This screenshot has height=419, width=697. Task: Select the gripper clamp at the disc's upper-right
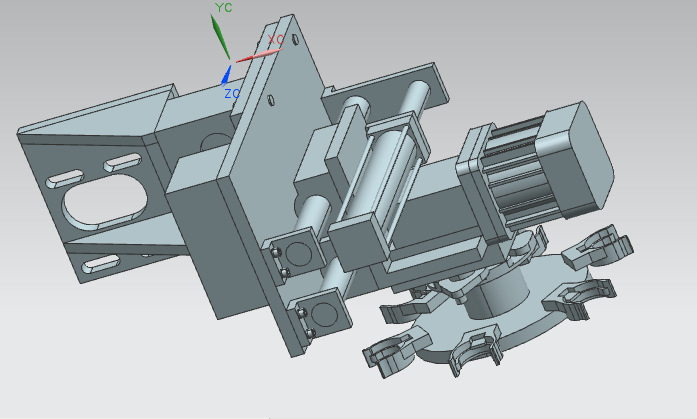(598, 247)
